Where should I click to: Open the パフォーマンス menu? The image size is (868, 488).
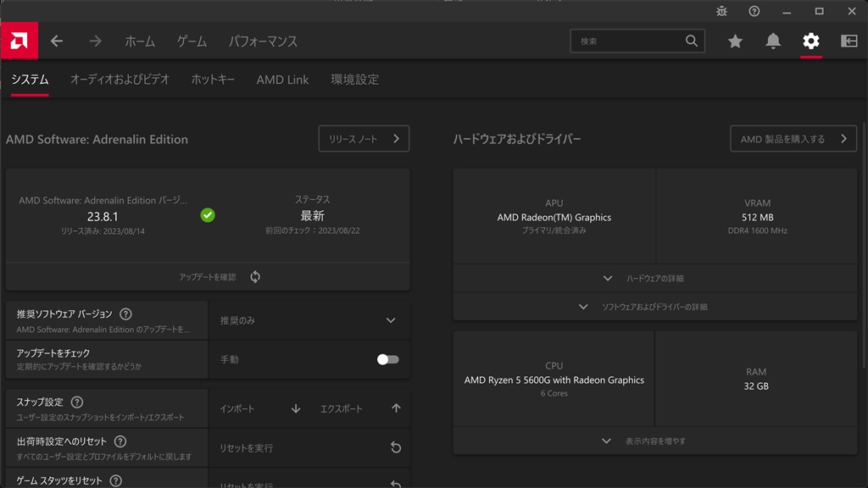[263, 41]
